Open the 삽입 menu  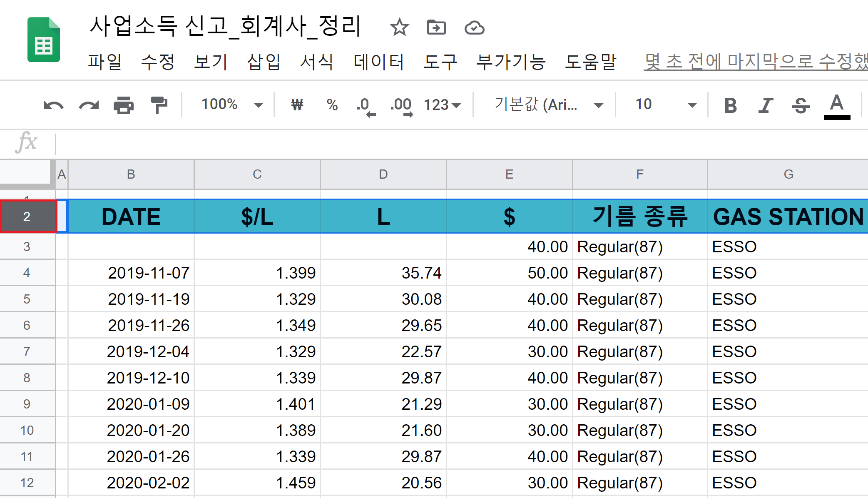[264, 62]
